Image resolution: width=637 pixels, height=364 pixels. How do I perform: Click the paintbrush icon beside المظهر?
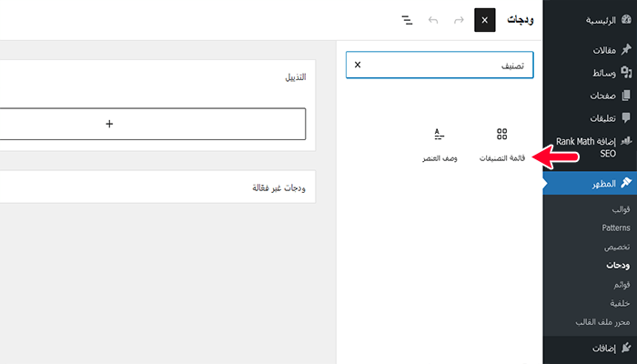pos(626,183)
